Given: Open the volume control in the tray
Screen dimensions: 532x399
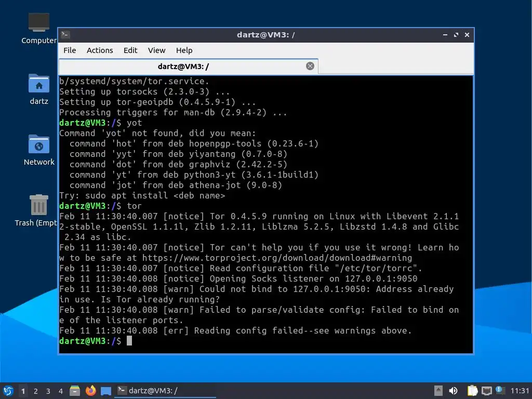Looking at the screenshot, I should click(x=453, y=391).
